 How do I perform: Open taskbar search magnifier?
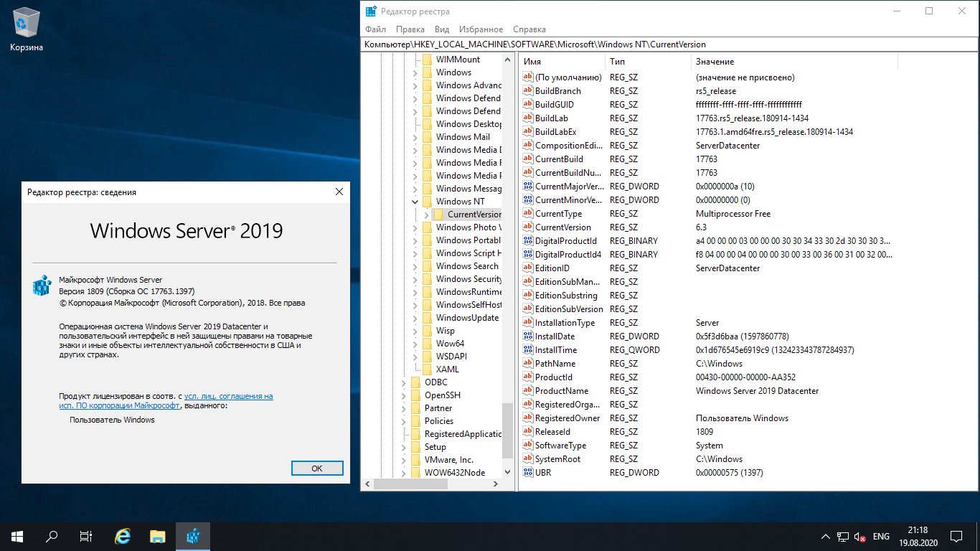click(x=52, y=536)
